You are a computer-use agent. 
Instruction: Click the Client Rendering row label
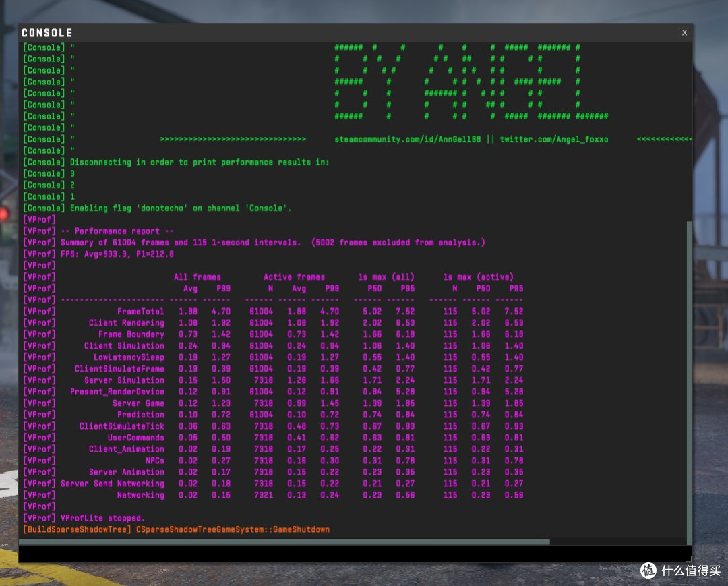pyautogui.click(x=126, y=323)
